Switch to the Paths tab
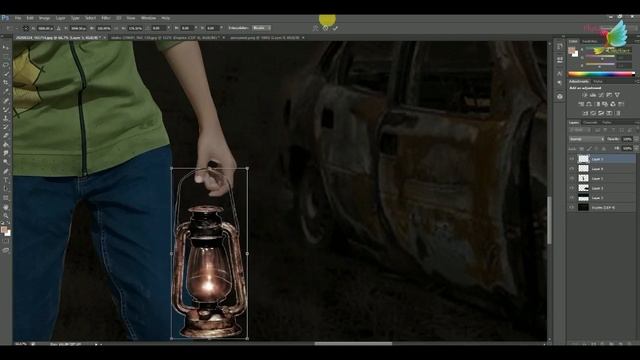Image resolution: width=640 pixels, height=360 pixels. [607, 122]
